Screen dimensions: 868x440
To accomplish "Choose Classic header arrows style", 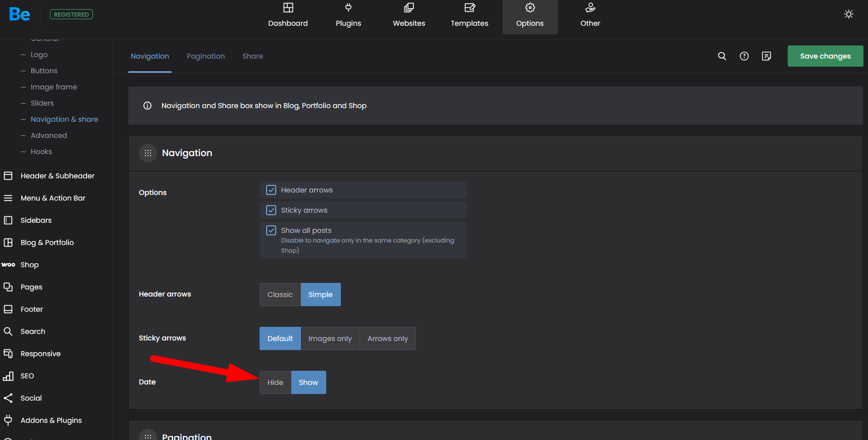I will tap(280, 295).
